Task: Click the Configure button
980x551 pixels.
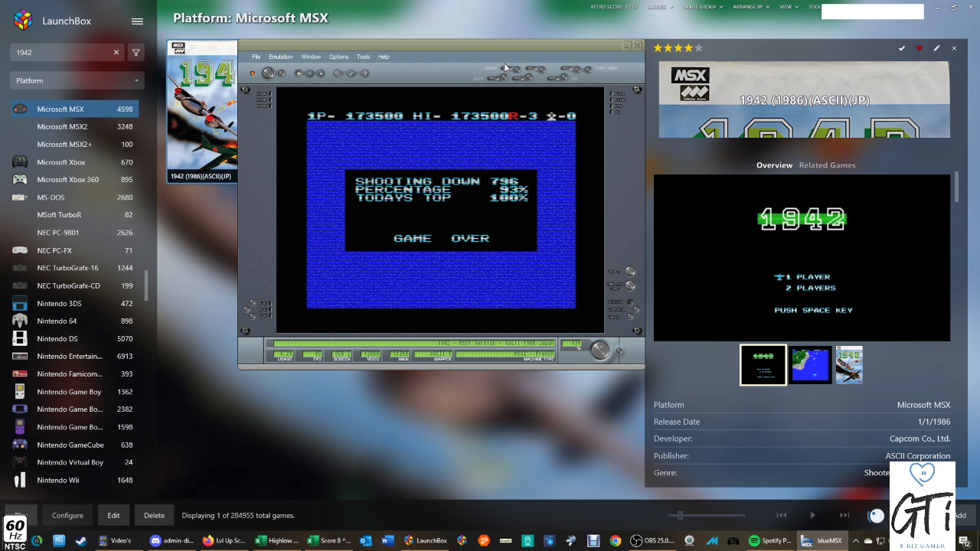Action: [x=67, y=515]
